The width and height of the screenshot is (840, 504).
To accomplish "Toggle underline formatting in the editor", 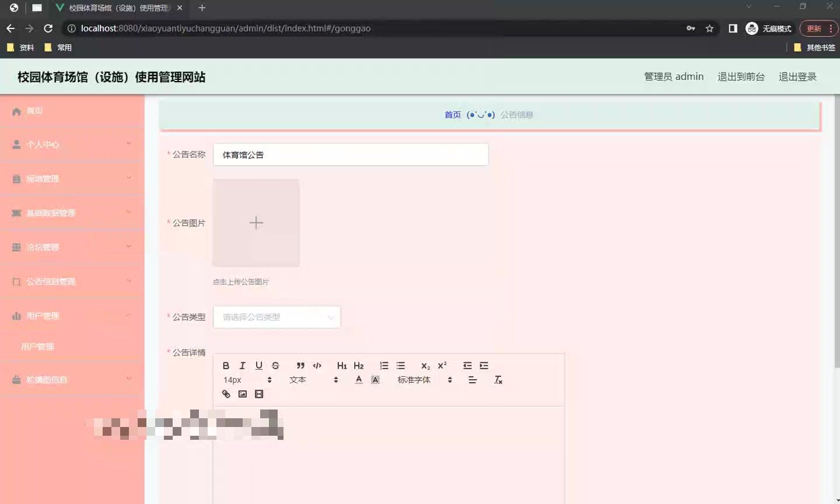I will tap(259, 366).
